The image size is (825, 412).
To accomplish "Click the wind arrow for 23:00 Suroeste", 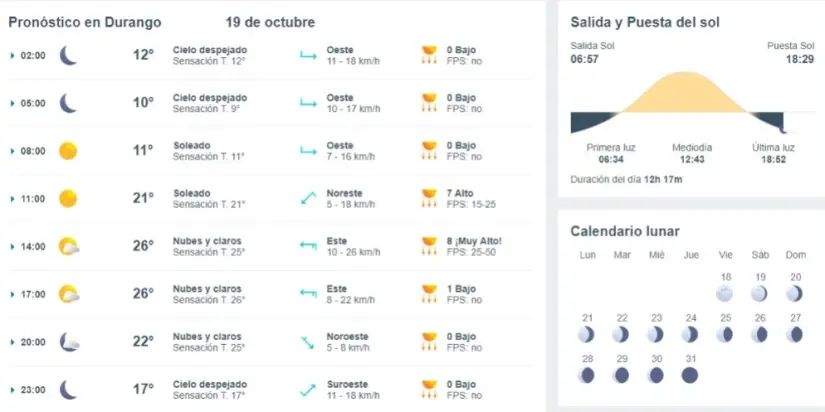I will (x=308, y=389).
